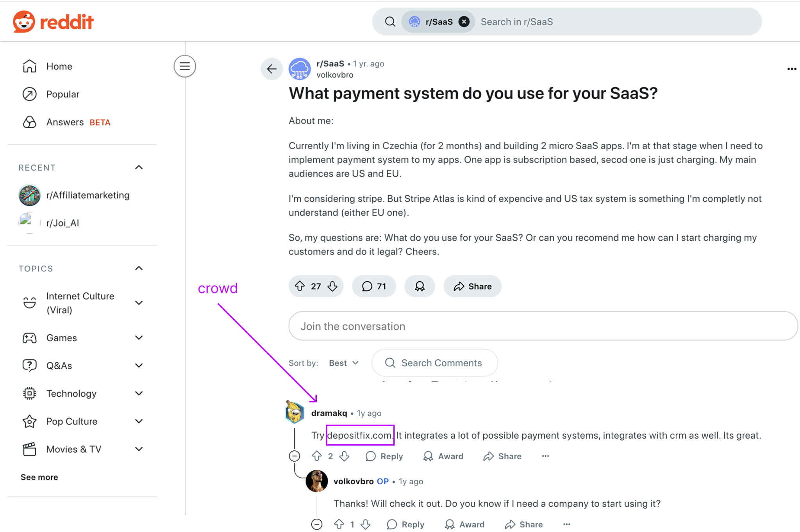Open the 71 comments button
This screenshot has height=532, width=800.
click(374, 286)
